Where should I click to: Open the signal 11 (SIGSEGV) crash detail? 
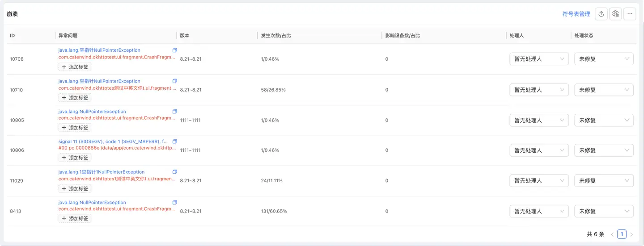pos(113,142)
